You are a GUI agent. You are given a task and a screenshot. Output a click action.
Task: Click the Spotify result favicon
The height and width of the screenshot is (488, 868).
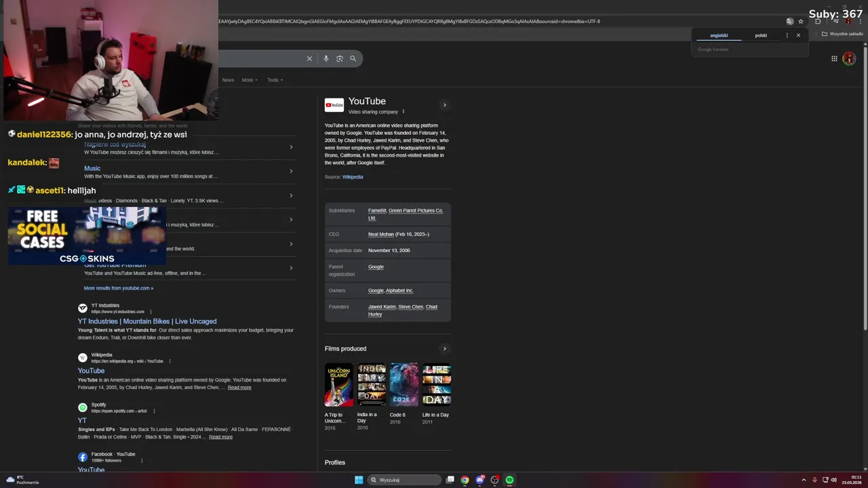[83, 407]
